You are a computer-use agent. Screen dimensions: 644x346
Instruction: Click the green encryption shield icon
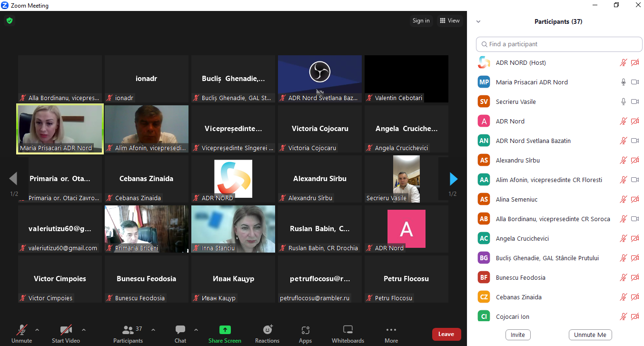click(x=10, y=20)
